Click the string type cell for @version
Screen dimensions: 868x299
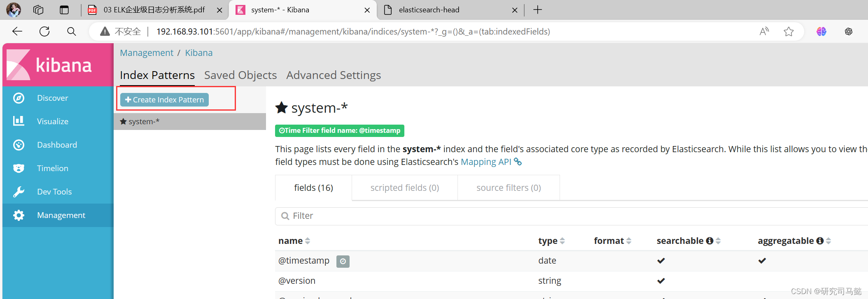click(550, 281)
